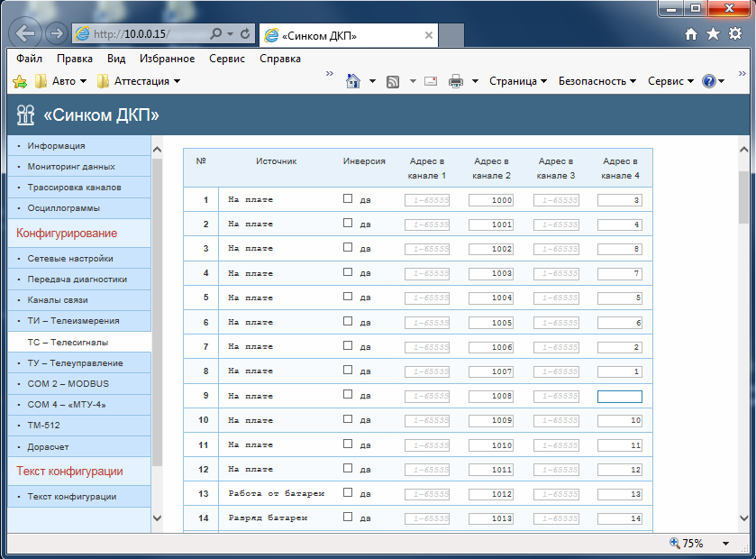Open browser Tools via the gear icon
The width and height of the screenshot is (756, 559).
[735, 34]
